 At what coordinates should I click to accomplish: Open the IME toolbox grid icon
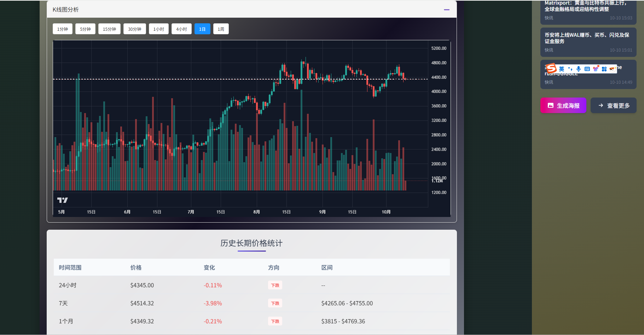click(x=604, y=69)
